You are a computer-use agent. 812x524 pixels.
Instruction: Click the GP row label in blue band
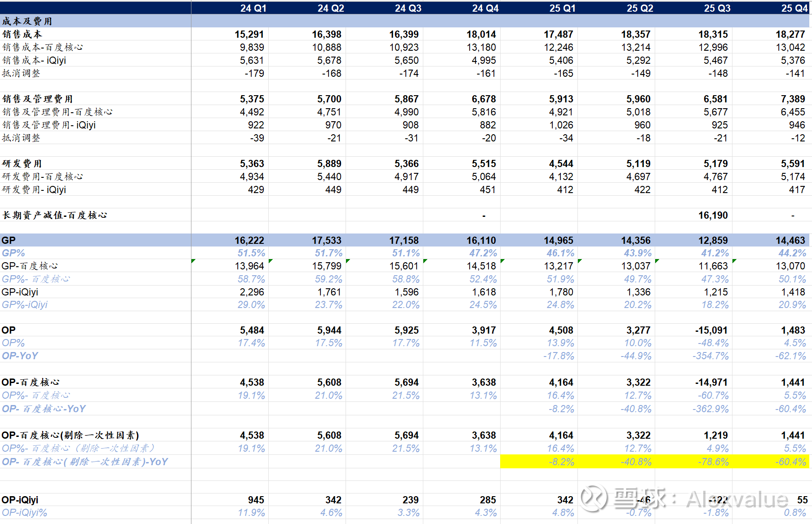(9, 240)
